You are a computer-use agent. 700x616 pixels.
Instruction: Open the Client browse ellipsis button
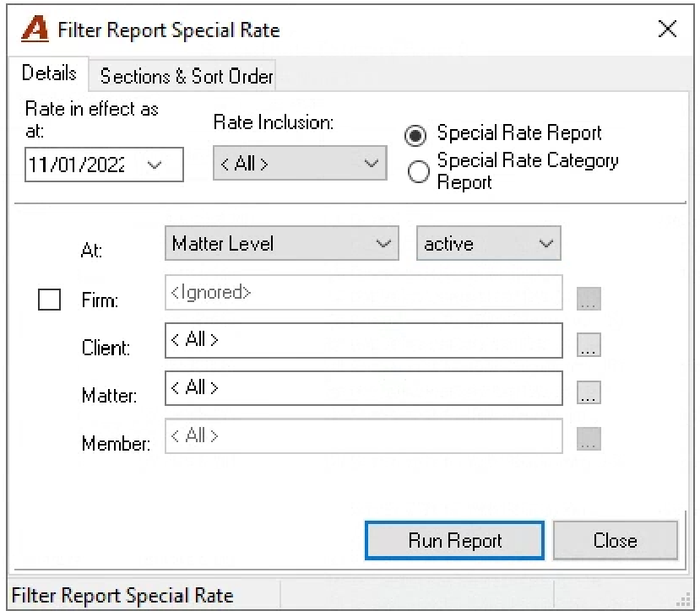coord(589,345)
